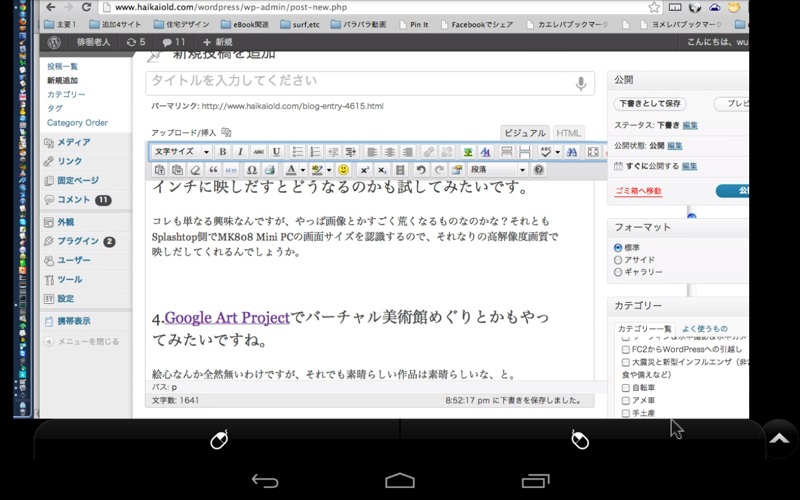This screenshot has height=500, width=800.
Task: Toggle italic formatting in the editor toolbar
Action: click(x=240, y=152)
